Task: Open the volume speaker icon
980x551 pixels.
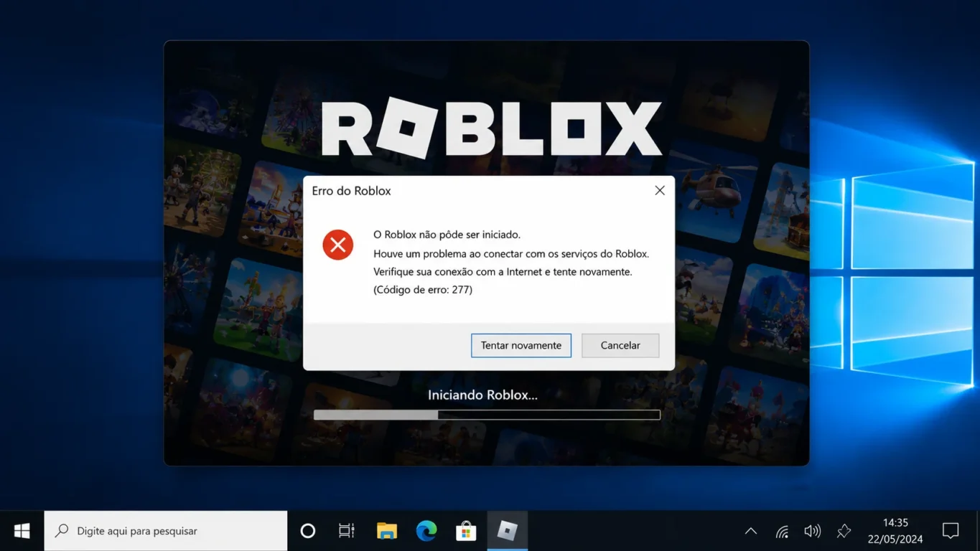Action: click(x=812, y=531)
